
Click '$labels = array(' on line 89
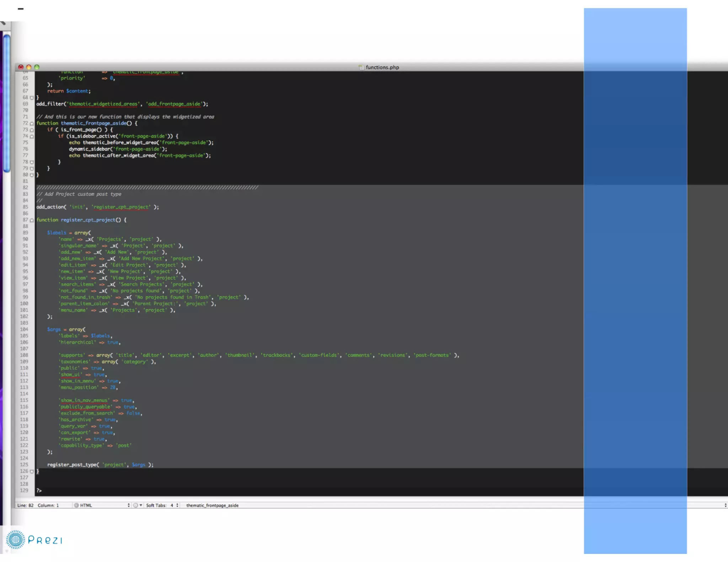[69, 233]
